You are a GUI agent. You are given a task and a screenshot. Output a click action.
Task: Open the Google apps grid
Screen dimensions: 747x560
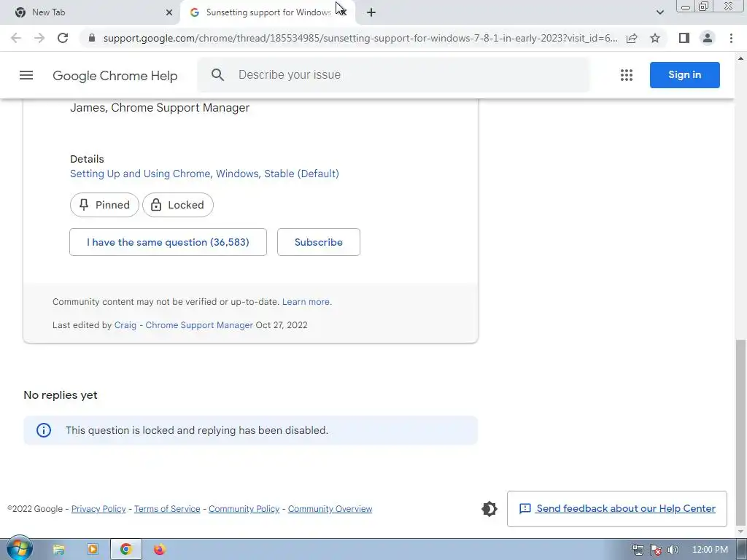point(627,75)
